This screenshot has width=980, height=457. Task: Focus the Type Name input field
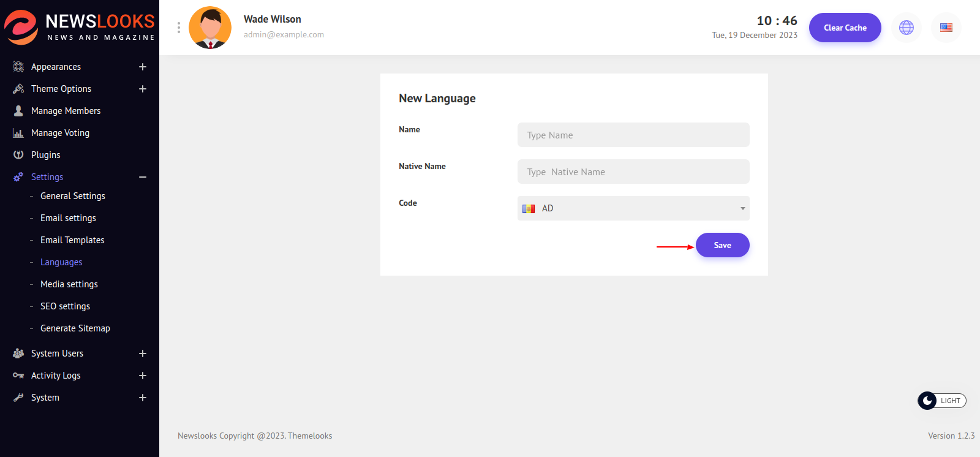[x=633, y=135]
